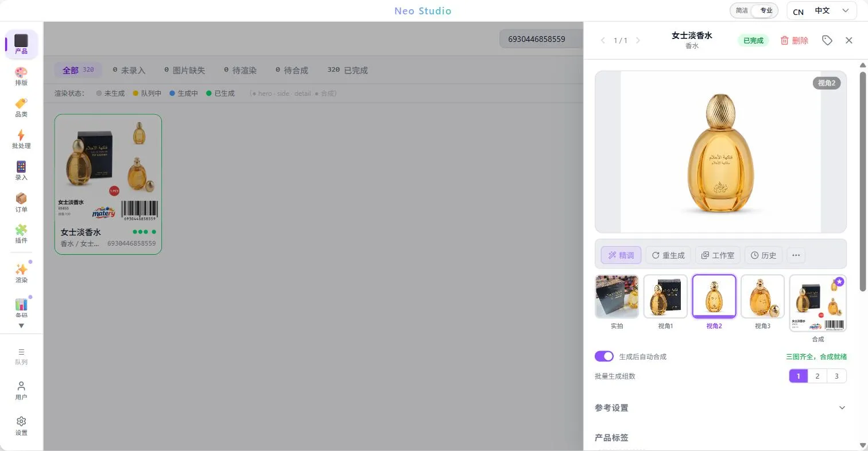Select the 视角3 thumbnail
This screenshot has height=451, width=868.
[762, 296]
